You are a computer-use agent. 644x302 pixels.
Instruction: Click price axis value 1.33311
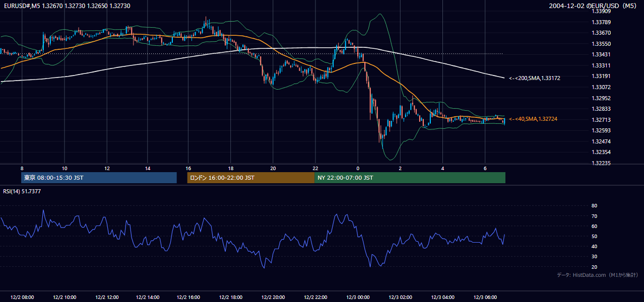tap(601, 65)
